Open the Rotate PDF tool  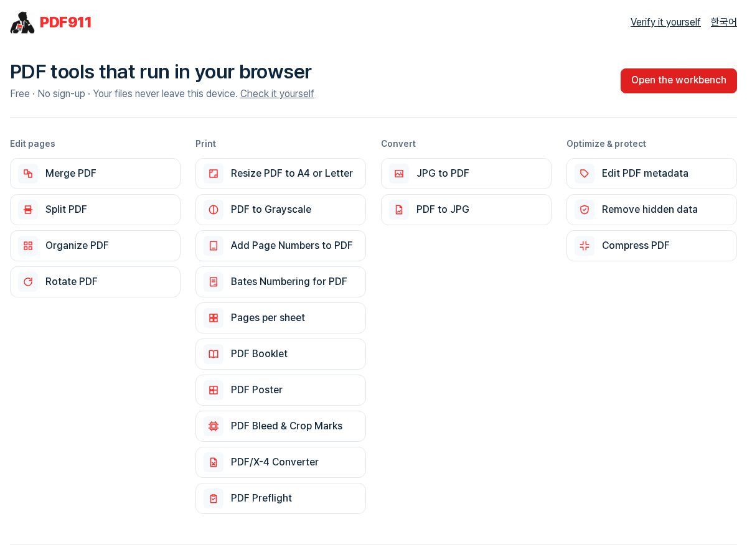click(95, 282)
